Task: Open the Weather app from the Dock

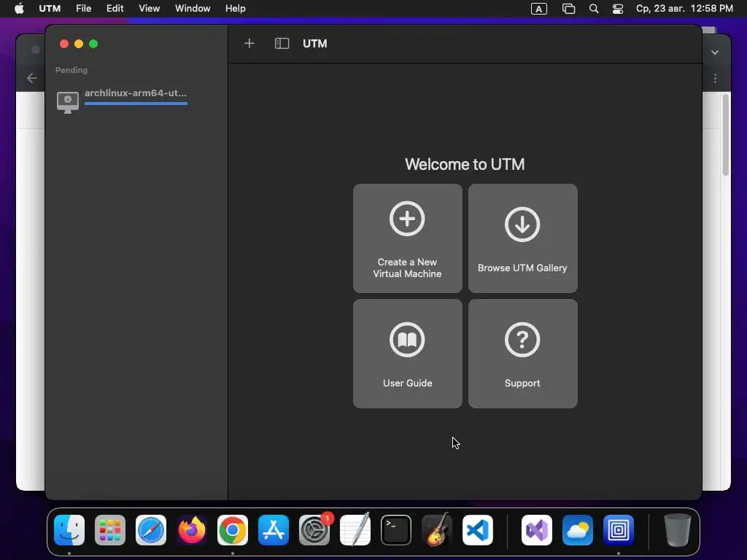Action: [578, 529]
